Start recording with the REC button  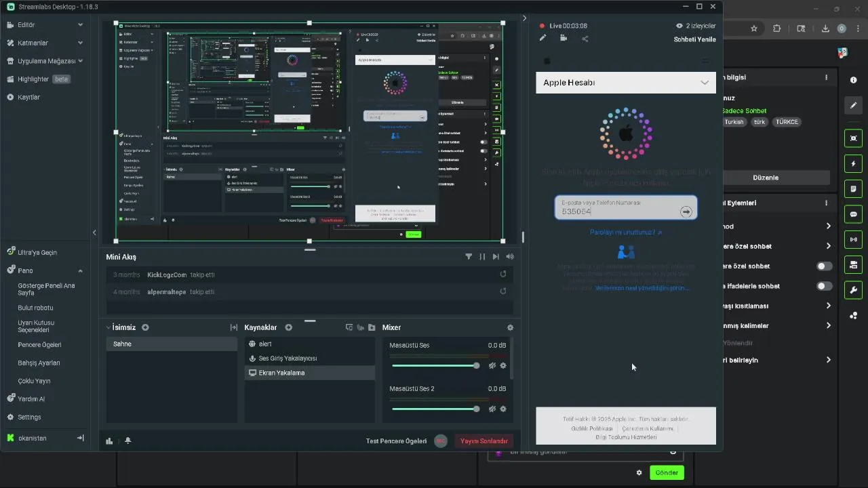tap(441, 441)
